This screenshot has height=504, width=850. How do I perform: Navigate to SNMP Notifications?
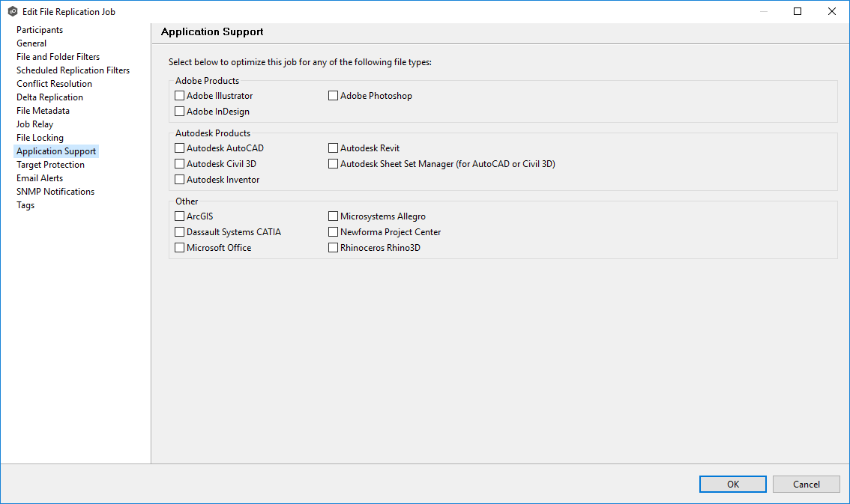[x=55, y=192]
